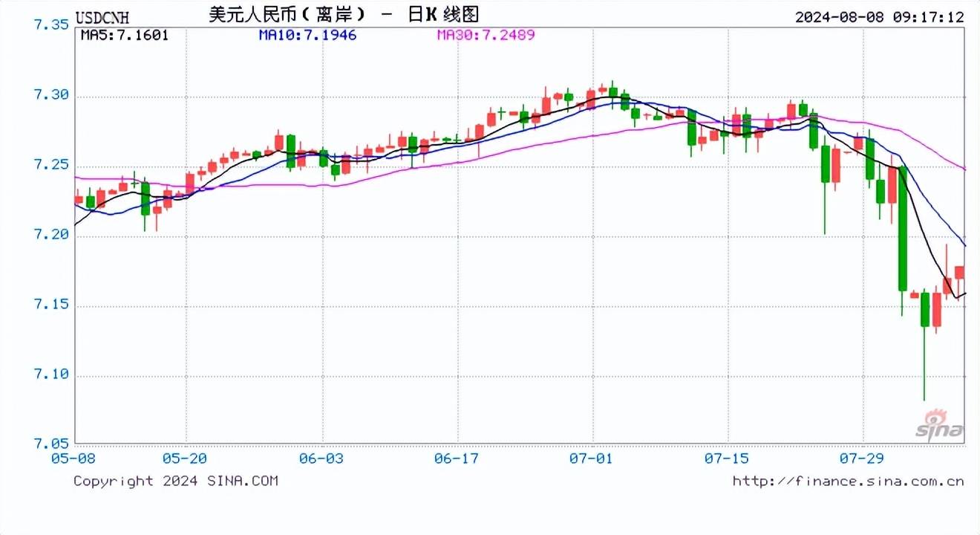The height and width of the screenshot is (535, 980).
Task: Click the 7.05 price axis label
Action: tap(52, 444)
